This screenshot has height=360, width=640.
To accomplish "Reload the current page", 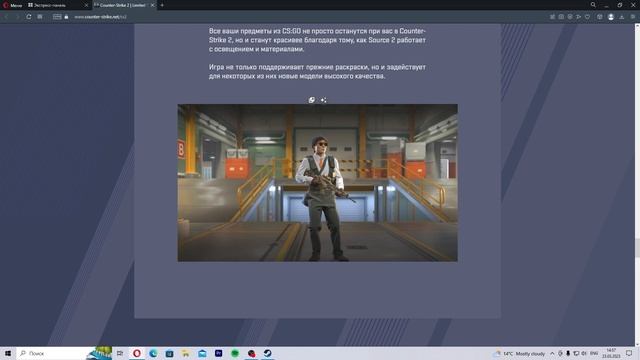I will pos(29,17).
